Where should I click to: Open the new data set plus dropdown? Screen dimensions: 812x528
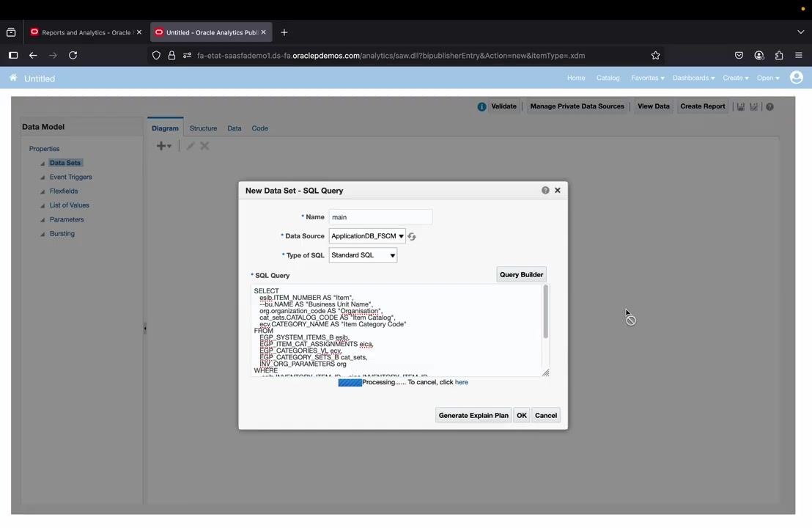(163, 146)
